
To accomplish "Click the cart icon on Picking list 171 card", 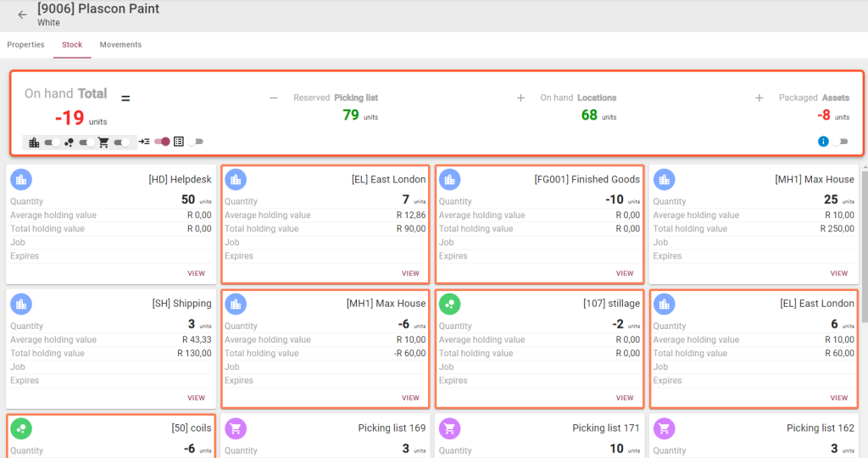I will click(x=449, y=428).
